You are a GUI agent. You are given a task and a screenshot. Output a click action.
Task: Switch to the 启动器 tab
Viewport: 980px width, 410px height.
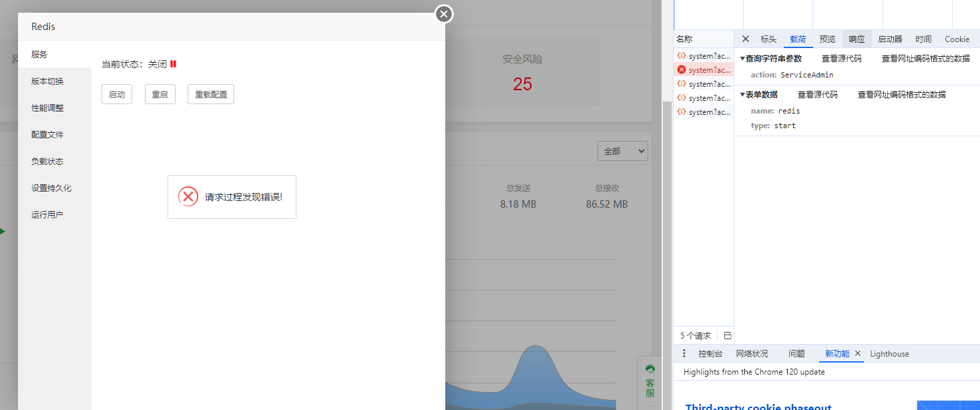click(x=890, y=39)
